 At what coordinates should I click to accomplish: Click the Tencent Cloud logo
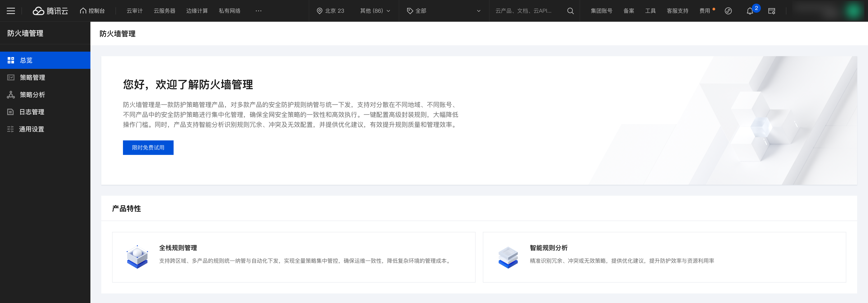(51, 11)
